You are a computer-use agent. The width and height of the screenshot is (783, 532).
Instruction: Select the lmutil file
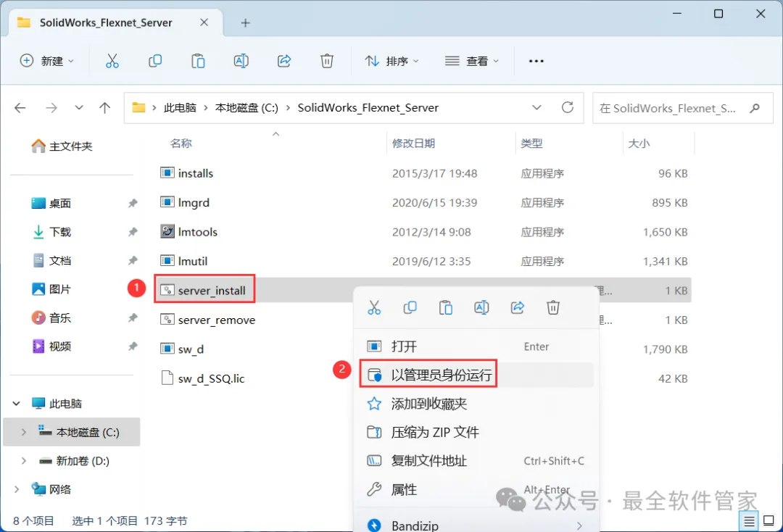tap(183, 261)
